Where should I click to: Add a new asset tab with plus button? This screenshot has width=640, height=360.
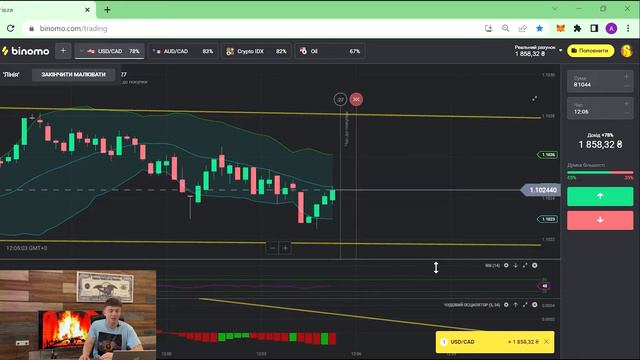[63, 51]
